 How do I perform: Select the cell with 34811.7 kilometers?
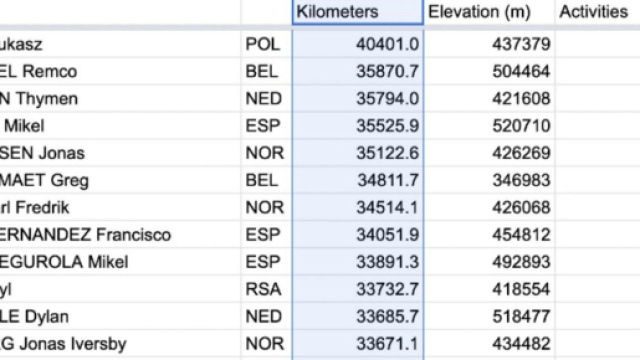[358, 180]
